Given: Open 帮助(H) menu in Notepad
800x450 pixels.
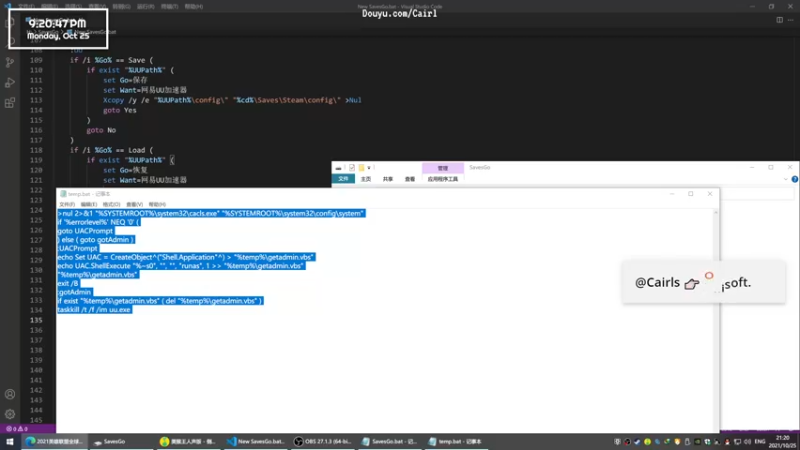Looking at the screenshot, I should pos(157,204).
